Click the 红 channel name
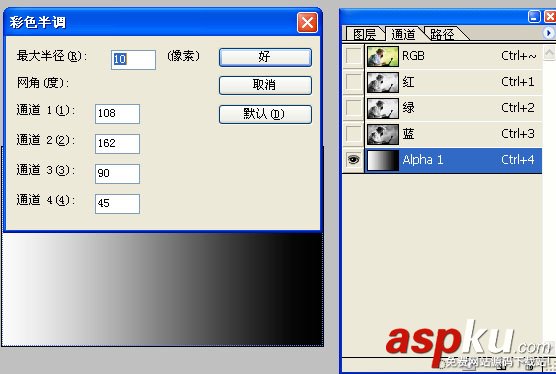556x374 pixels. tap(408, 82)
